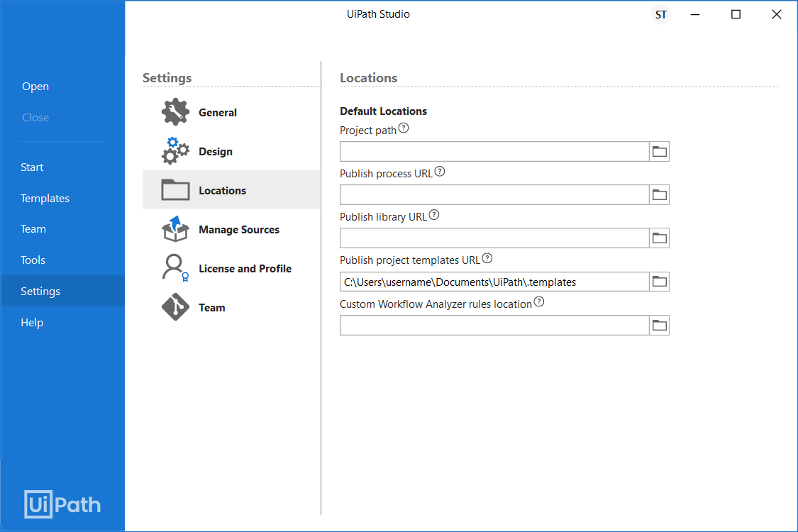This screenshot has height=532, width=798.
Task: Open the Open menu in backstage sidebar
Action: point(35,87)
